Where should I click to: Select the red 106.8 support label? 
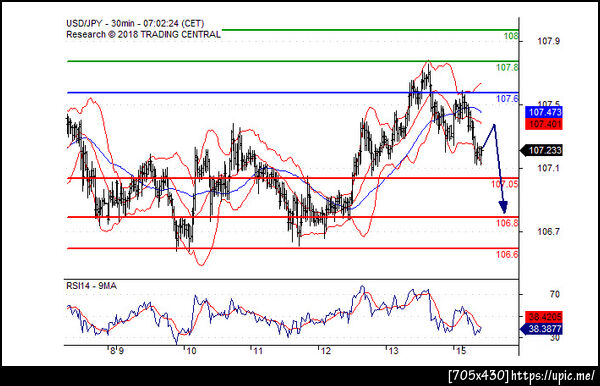click(507, 223)
